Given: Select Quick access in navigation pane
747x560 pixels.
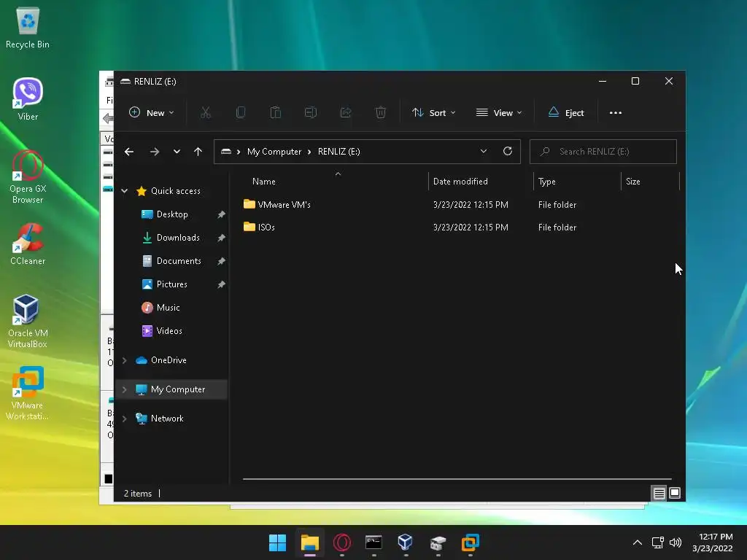Looking at the screenshot, I should (x=176, y=191).
